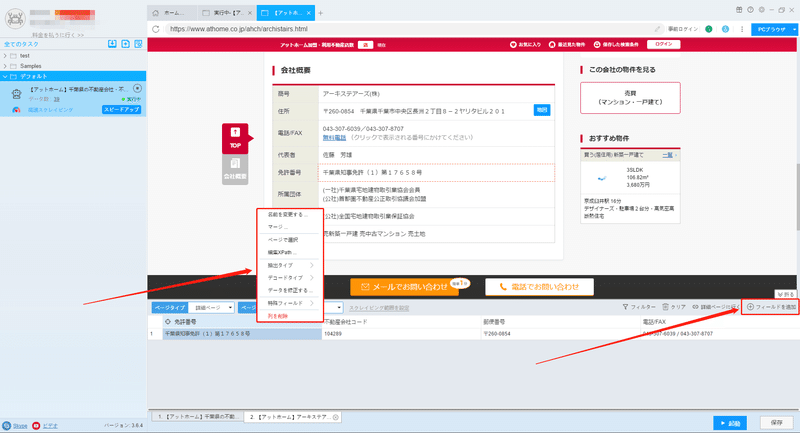Click the speedometer icon beside 高速スクレイピング
This screenshot has height=433, width=800.
click(16, 110)
